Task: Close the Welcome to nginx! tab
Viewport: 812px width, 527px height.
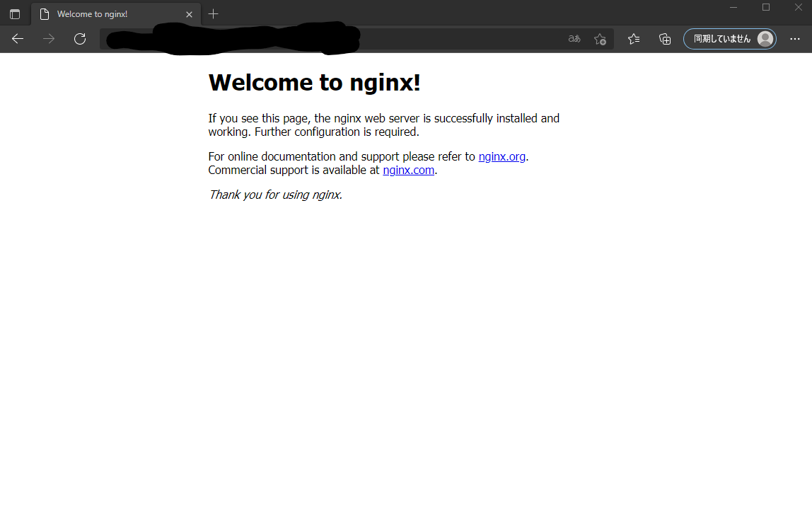Action: click(189, 14)
